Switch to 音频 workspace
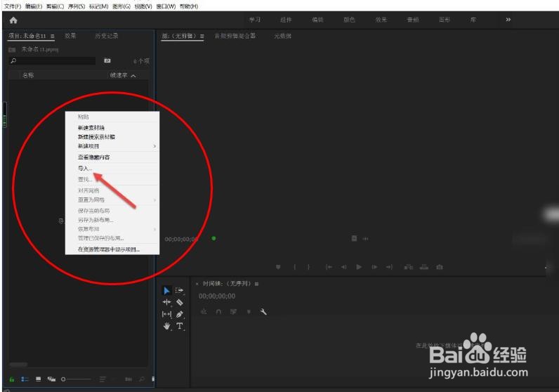Viewport: 559px width, 392px height. 413,20
